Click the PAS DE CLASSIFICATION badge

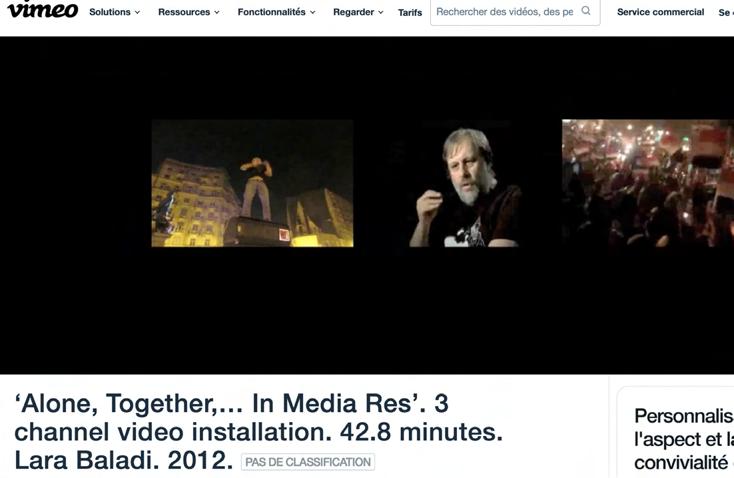point(308,462)
